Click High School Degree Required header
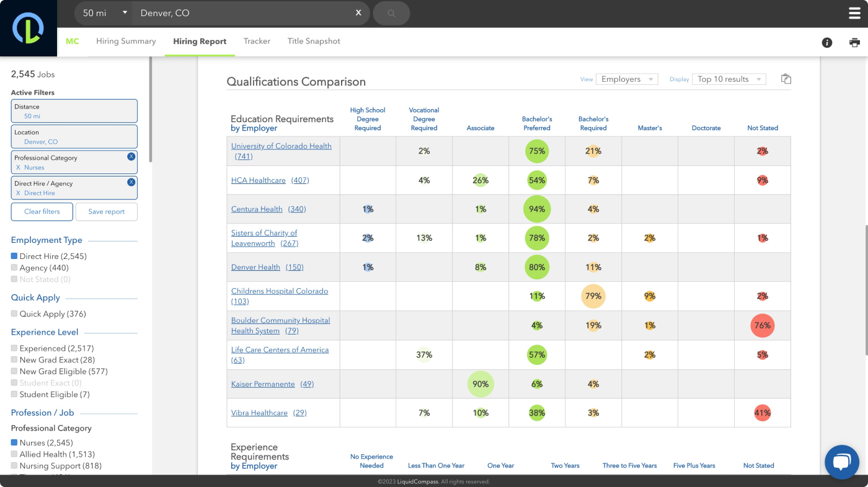Screen dimensions: 868x487 [x=368, y=119]
